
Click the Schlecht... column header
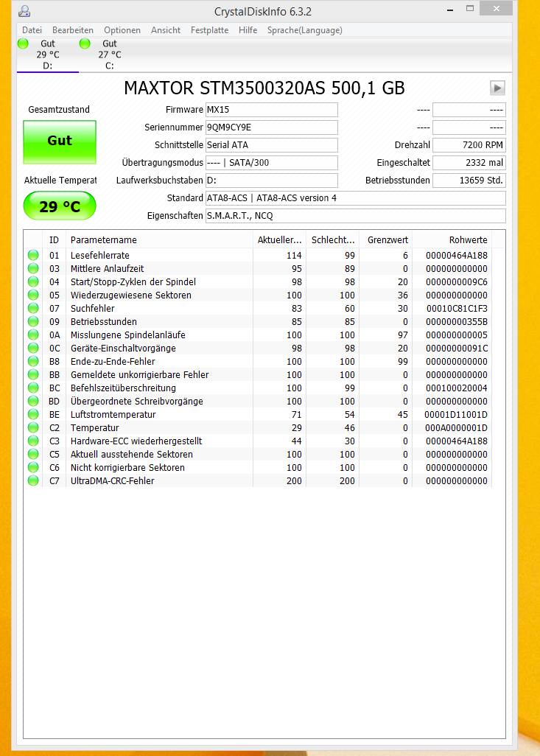click(333, 239)
